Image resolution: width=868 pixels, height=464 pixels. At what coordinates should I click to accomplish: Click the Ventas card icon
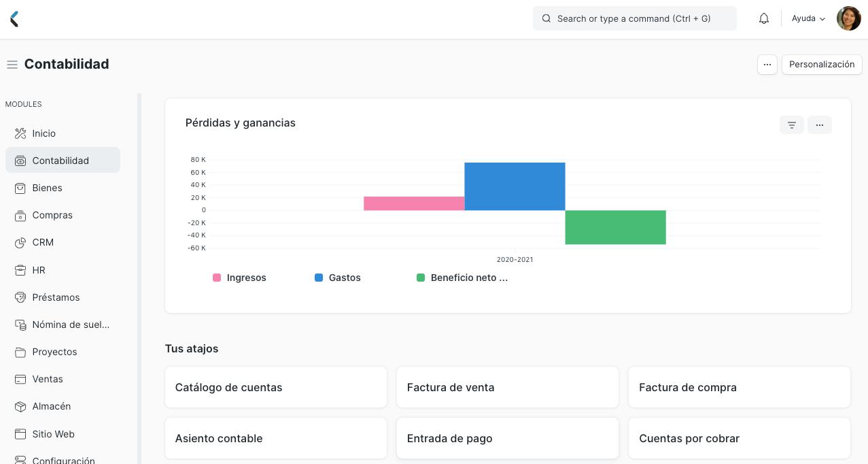pyautogui.click(x=20, y=379)
